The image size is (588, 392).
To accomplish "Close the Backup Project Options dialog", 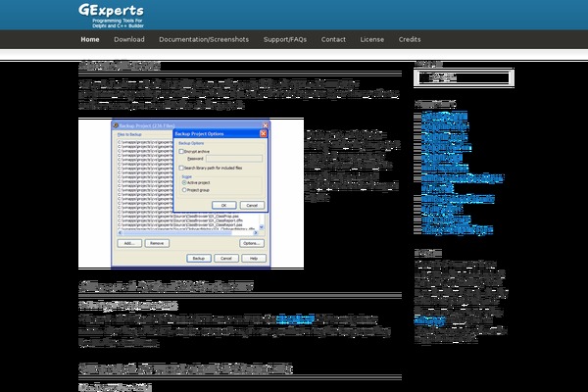I will (264, 133).
